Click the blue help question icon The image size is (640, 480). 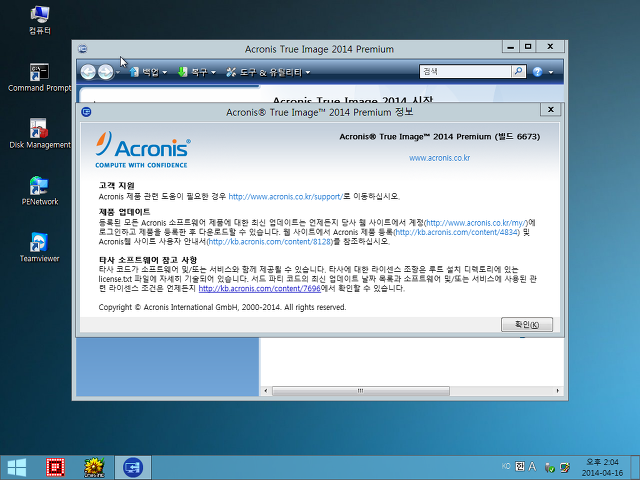click(x=537, y=72)
